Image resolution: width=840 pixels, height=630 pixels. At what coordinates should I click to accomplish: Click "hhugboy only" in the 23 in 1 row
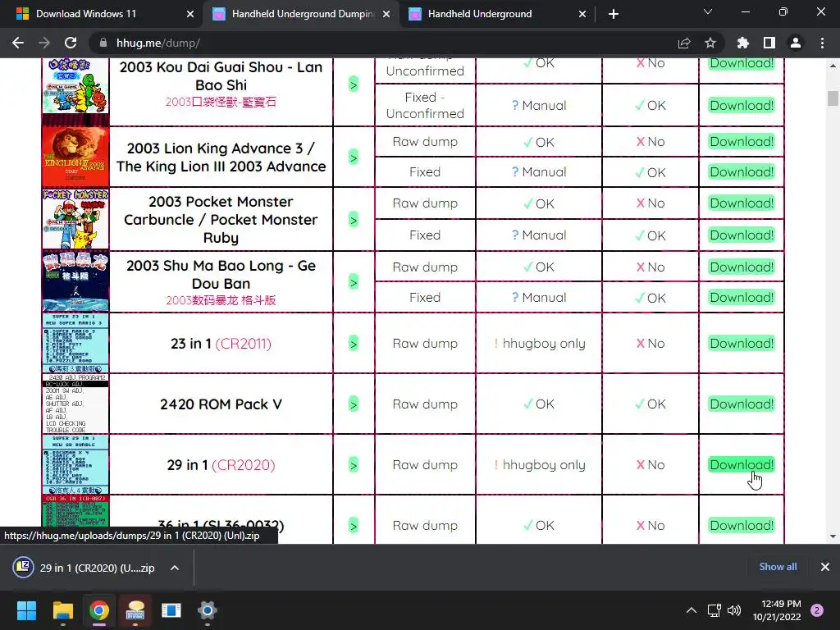point(543,344)
